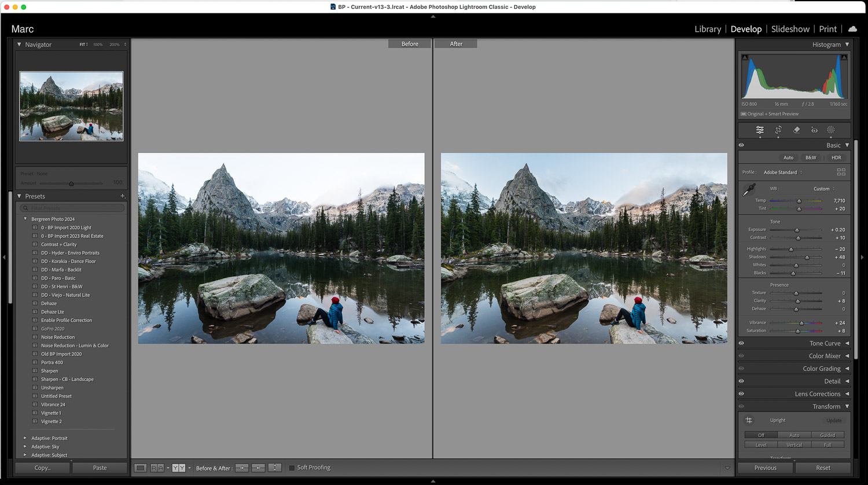Click the Loupe view icon in toolbar
Image resolution: width=868 pixels, height=485 pixels.
[140, 468]
